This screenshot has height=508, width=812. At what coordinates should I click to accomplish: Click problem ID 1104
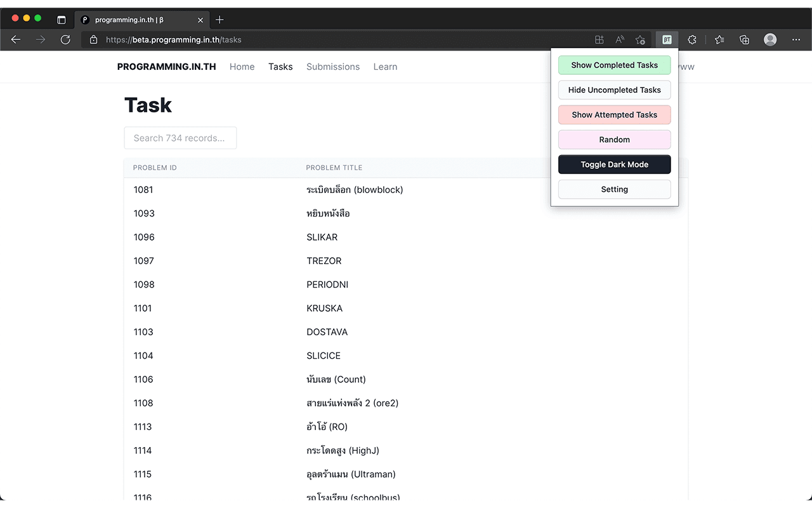(x=143, y=356)
